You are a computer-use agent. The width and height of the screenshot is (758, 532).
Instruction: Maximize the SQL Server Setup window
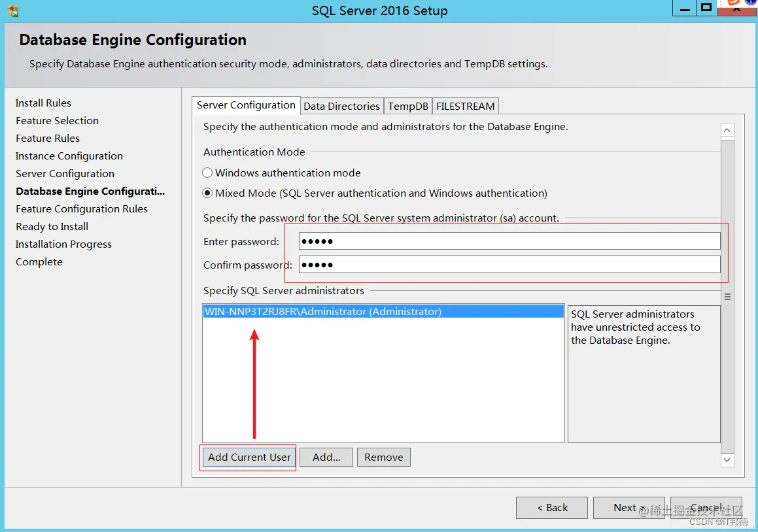707,8
